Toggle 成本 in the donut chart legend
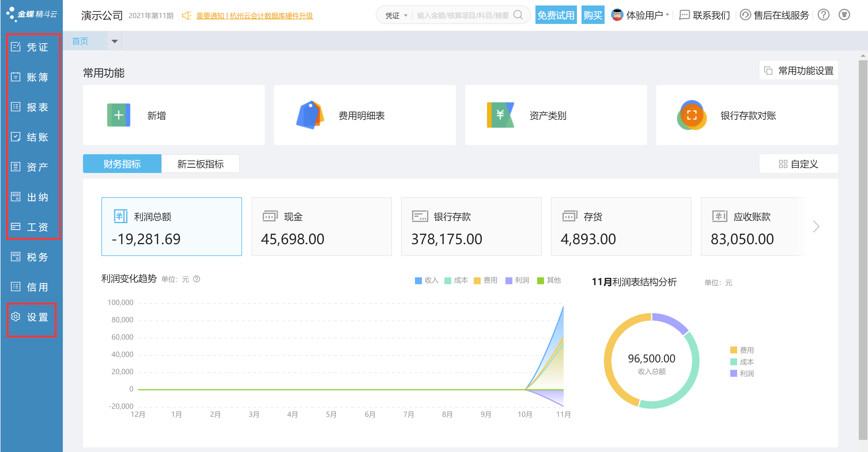This screenshot has width=868, height=452. click(742, 362)
